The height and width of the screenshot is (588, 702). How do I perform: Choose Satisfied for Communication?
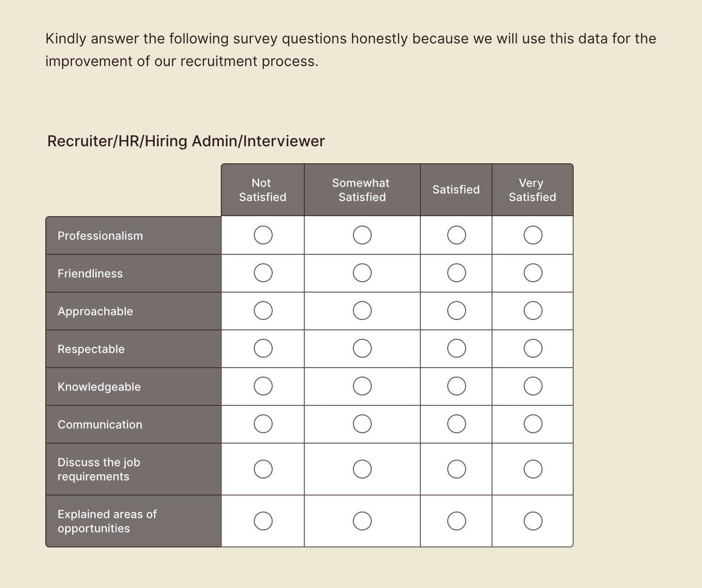pos(456,424)
